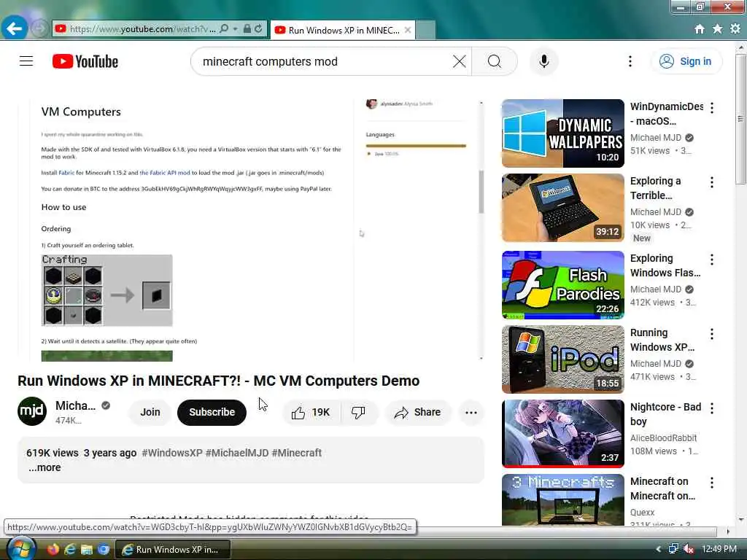Switch to Run Windows XP in MINEC... tab
Viewport: 747px width, 560px height.
pos(343,30)
